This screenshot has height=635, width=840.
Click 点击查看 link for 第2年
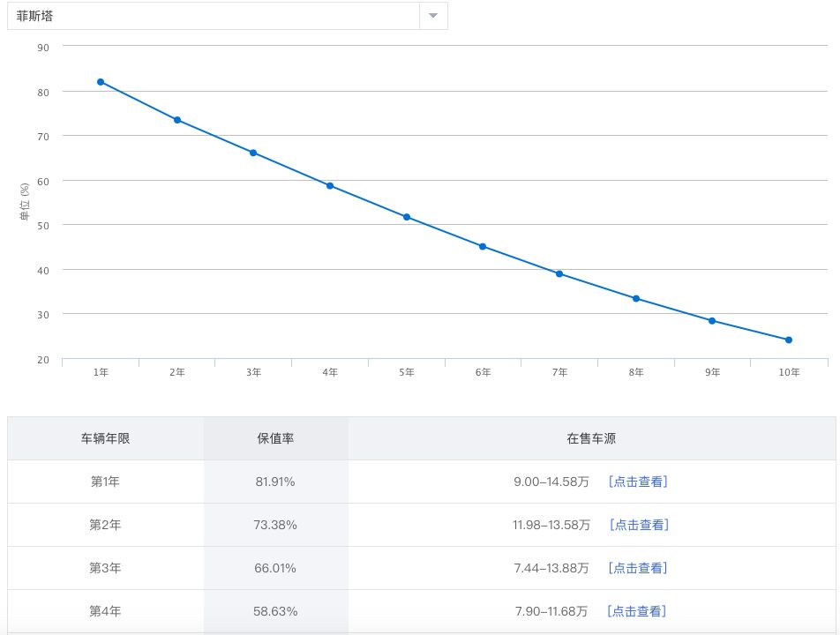point(639,525)
